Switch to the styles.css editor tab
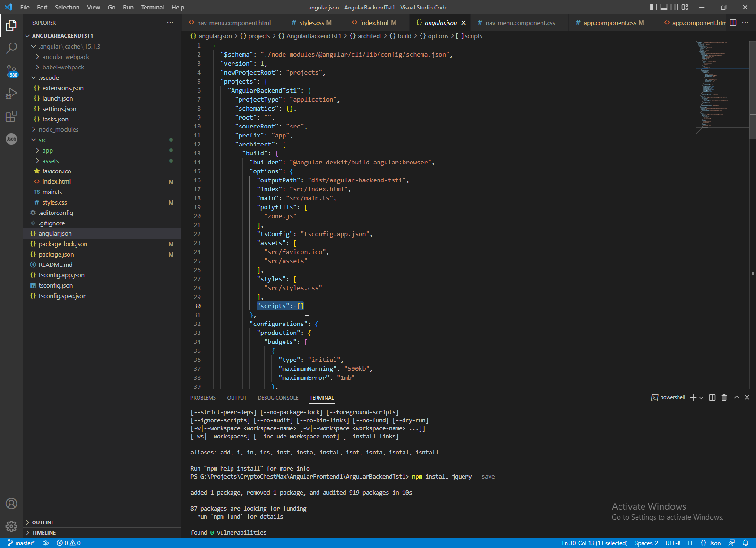The height and width of the screenshot is (548, 756). [311, 23]
